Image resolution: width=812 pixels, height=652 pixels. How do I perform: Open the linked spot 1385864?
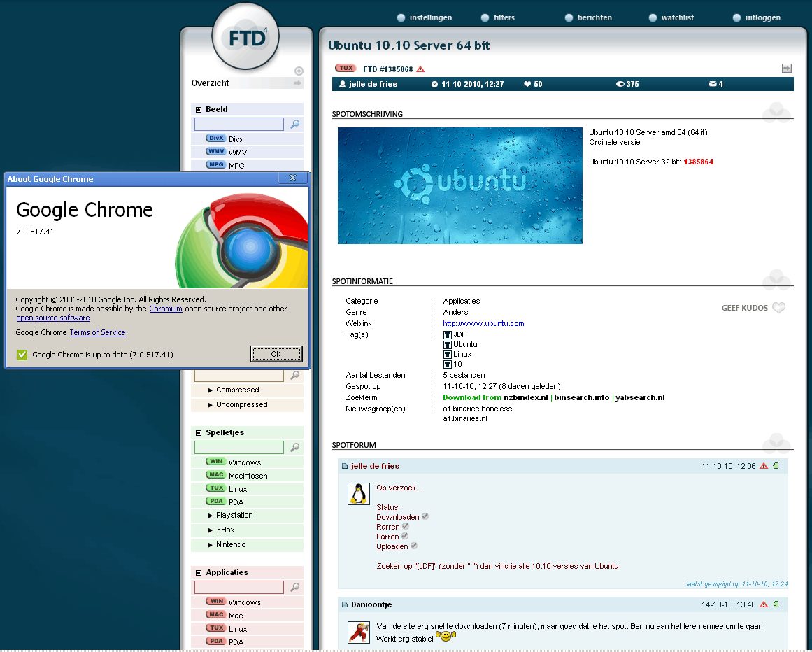coord(699,162)
